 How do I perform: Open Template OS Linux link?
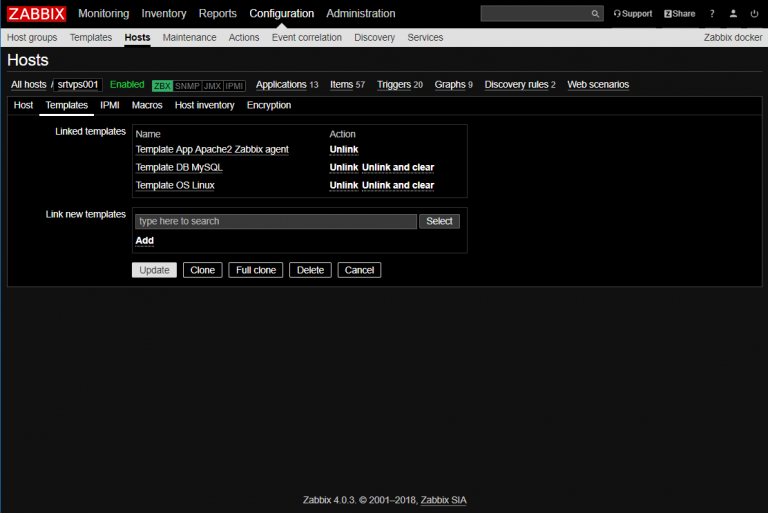click(x=175, y=186)
